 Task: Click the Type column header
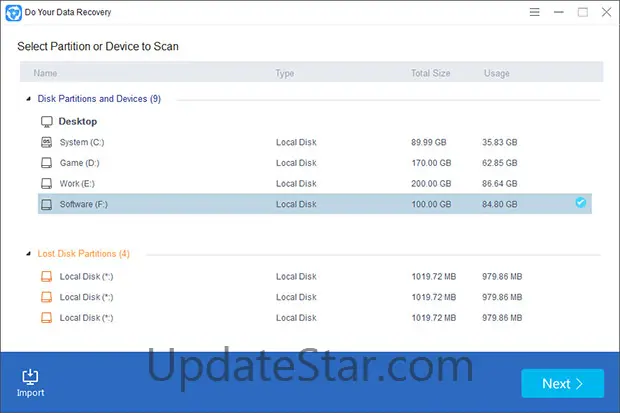coord(285,73)
